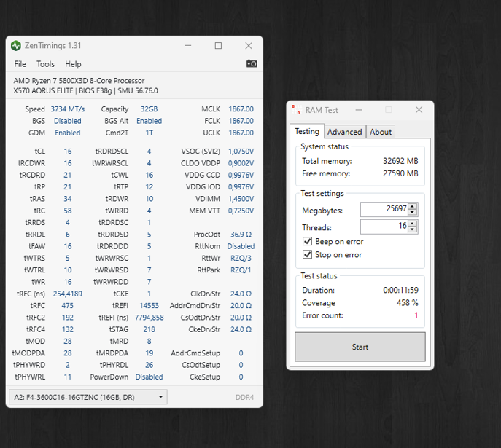Click the Speed value 3734 MT/s
501x448 pixels.
(x=67, y=109)
